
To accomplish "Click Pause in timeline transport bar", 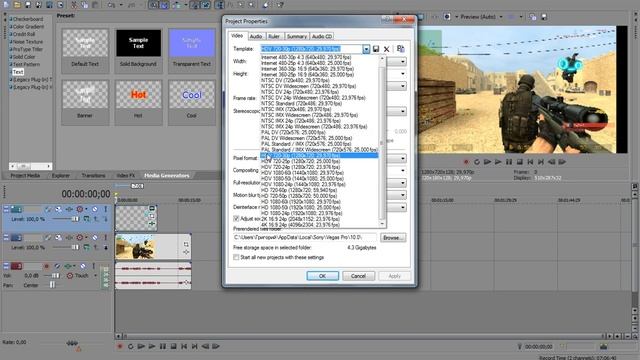I will (163, 347).
